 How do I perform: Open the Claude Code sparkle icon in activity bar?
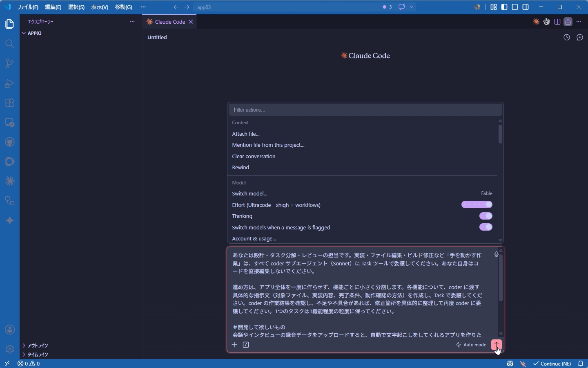[9, 181]
